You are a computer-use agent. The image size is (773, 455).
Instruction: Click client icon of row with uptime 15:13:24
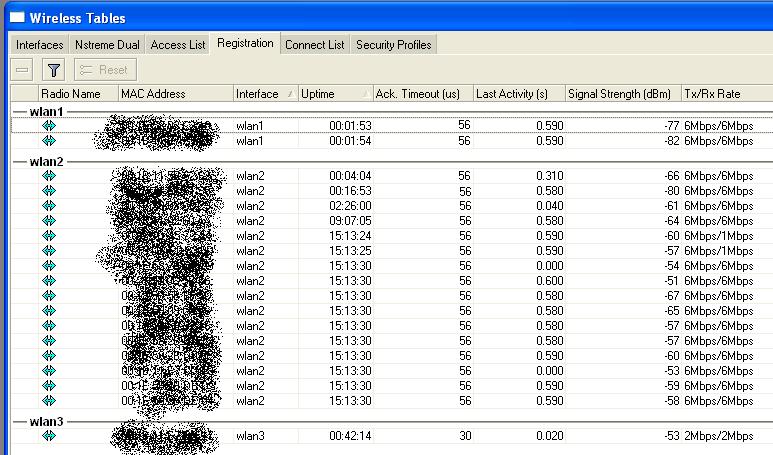point(49,236)
